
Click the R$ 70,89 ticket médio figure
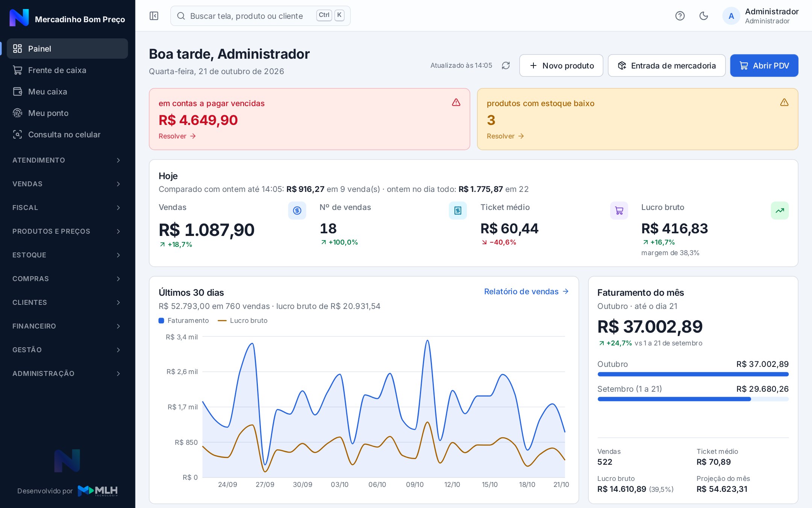714,462
